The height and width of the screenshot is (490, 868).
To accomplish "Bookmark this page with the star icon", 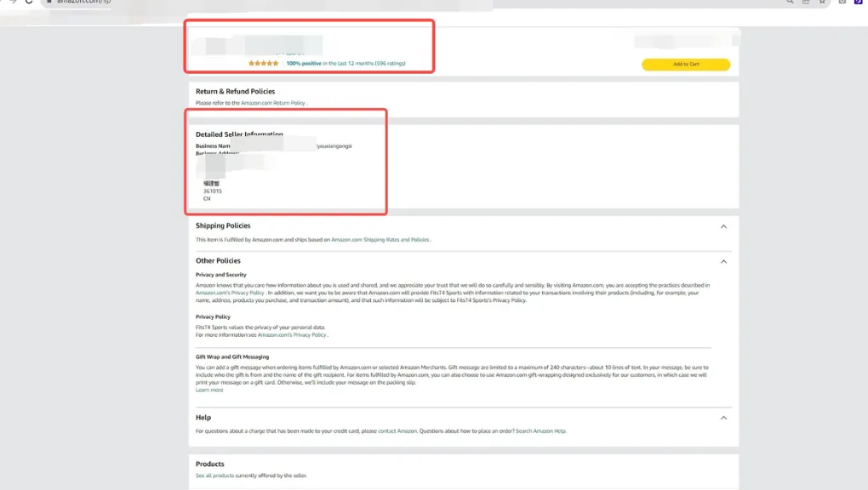I will pyautogui.click(x=822, y=2).
